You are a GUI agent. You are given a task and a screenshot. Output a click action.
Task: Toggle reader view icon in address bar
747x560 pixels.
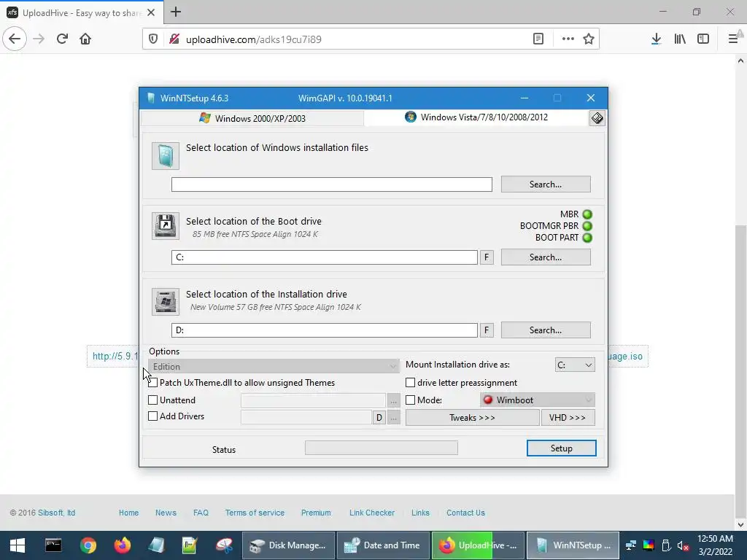[x=538, y=39]
